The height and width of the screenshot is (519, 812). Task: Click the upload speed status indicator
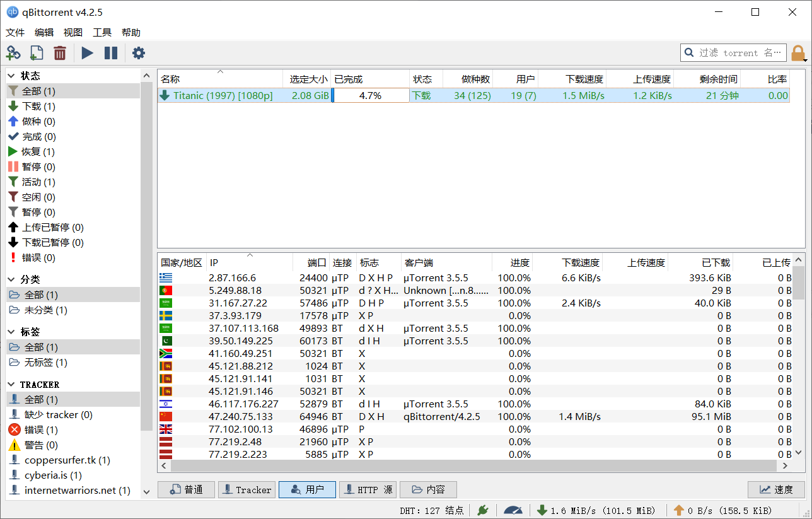[x=722, y=510]
